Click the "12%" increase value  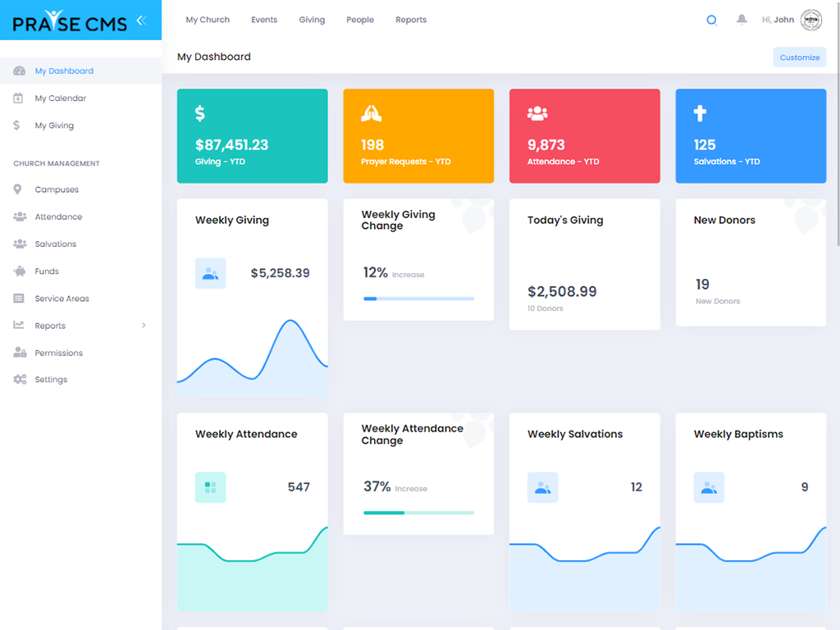[375, 272]
